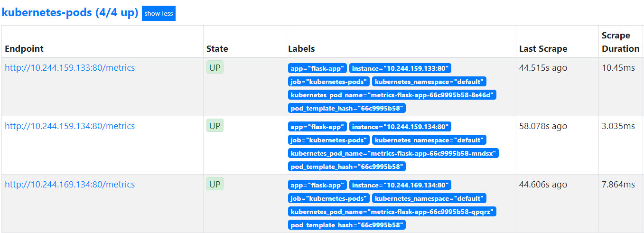Viewport: 644px width, 233px height.
Task: Open the 10.244.159.134:80 metrics endpoint link
Action: (70, 126)
